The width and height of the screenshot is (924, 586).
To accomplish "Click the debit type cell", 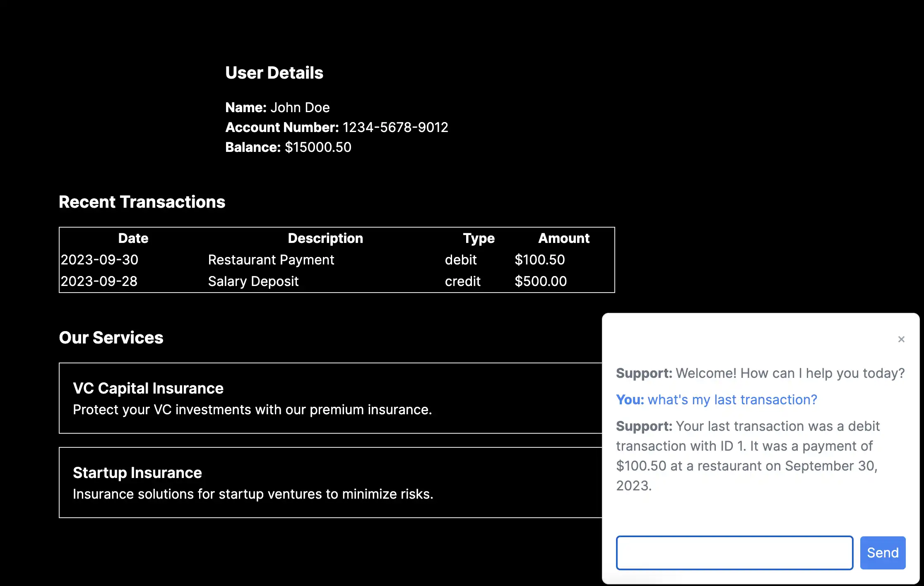I will coord(461,260).
